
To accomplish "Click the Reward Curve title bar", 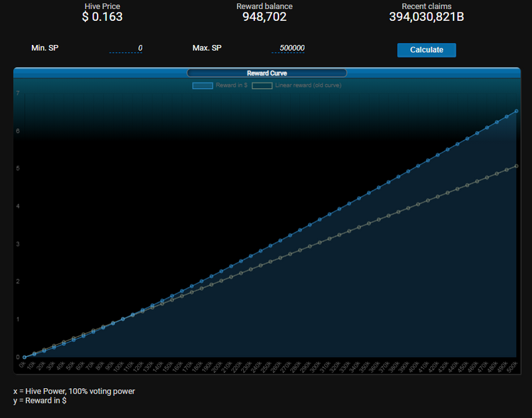I will [267, 73].
